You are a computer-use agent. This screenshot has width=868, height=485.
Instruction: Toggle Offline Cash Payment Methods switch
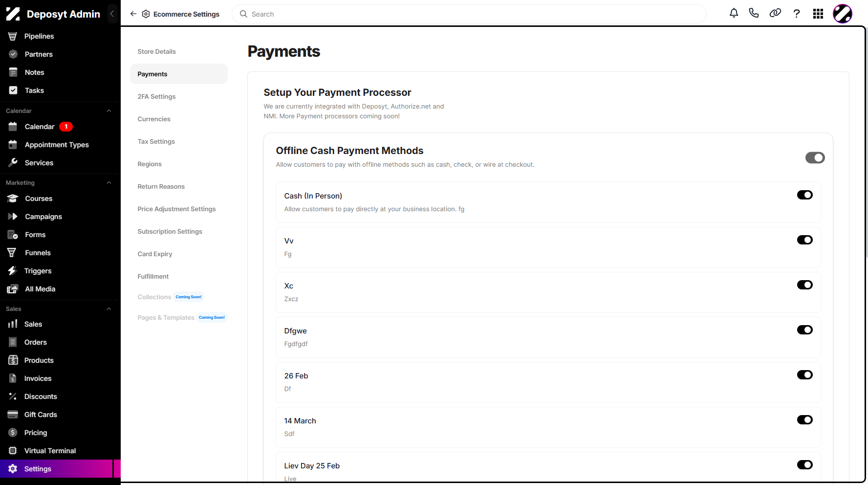(x=815, y=157)
